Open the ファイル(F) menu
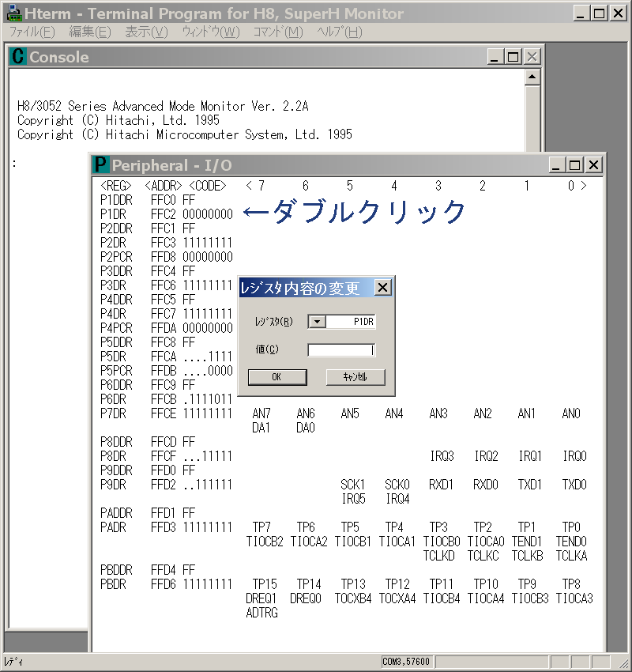The width and height of the screenshot is (632, 672). (32, 32)
